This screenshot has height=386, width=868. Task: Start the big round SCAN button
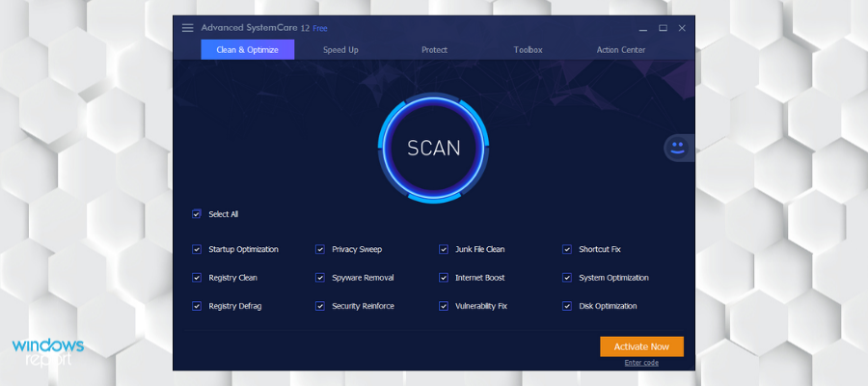tap(433, 148)
